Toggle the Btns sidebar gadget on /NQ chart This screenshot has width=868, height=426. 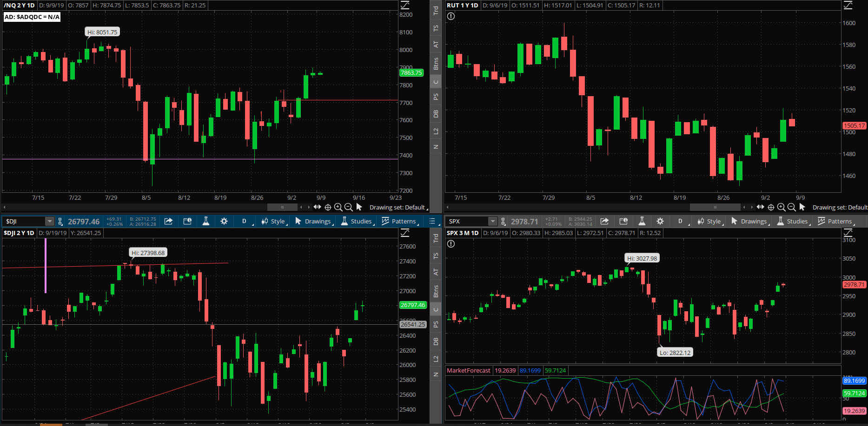[x=436, y=64]
